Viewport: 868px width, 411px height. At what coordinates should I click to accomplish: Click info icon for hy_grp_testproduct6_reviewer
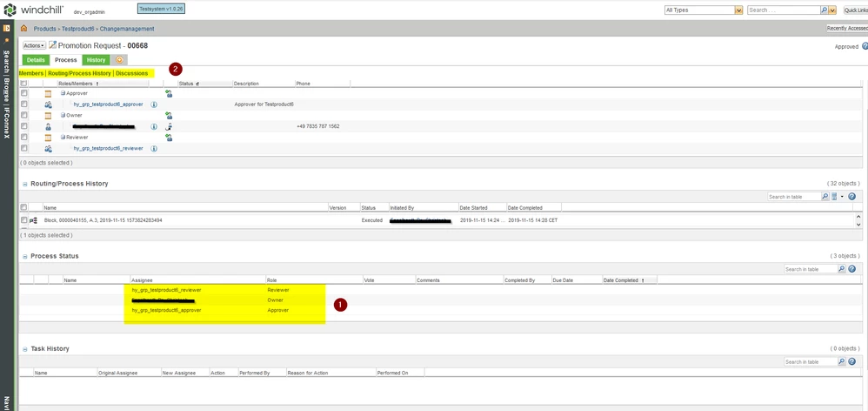[x=154, y=148]
